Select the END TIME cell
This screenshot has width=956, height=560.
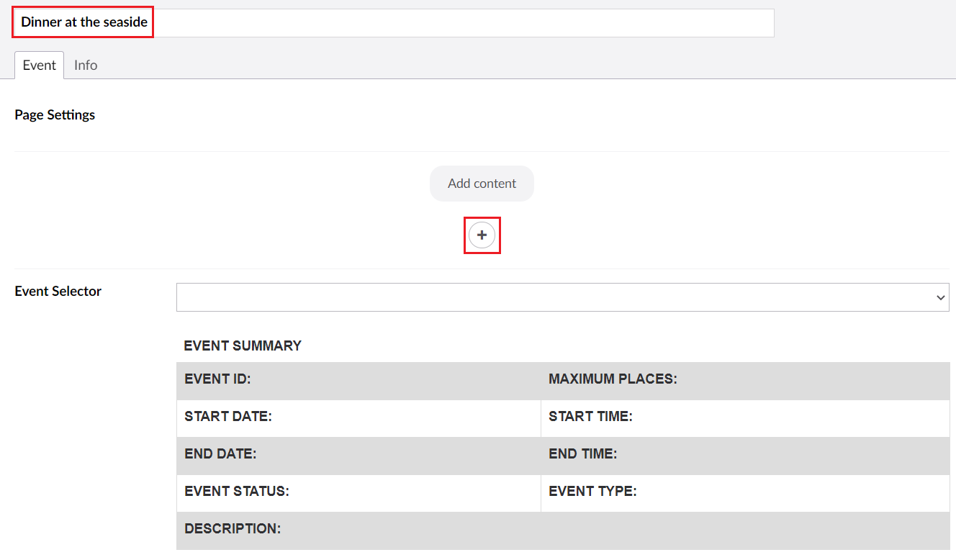[744, 454]
